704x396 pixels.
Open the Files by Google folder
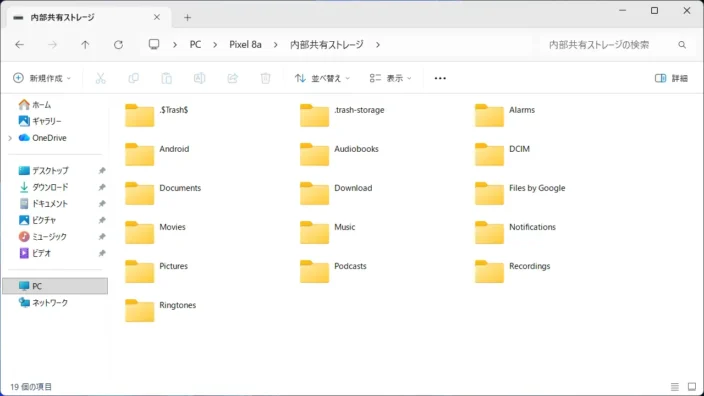(520, 193)
